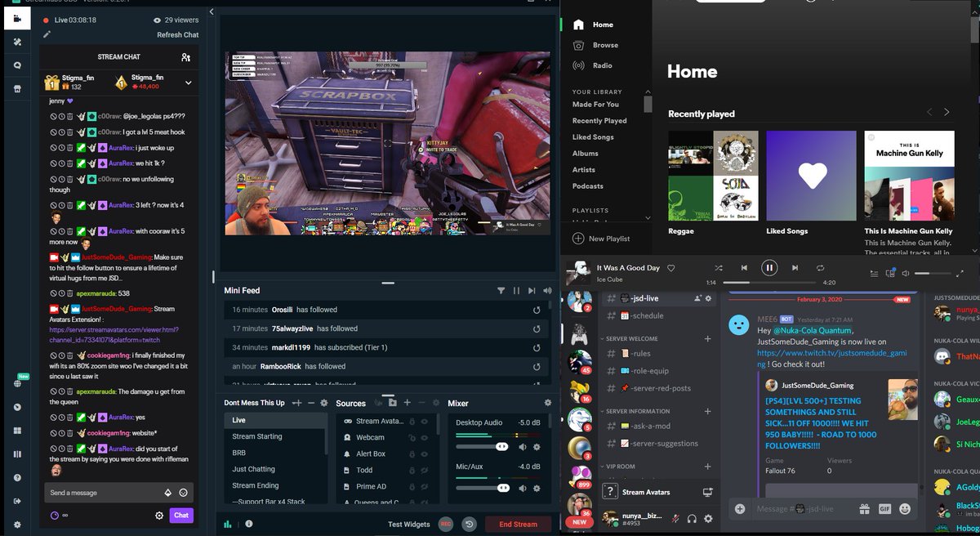Open the Streamlabs editor from the sidebar
Viewport: 980px width, 536px height.
point(17,18)
